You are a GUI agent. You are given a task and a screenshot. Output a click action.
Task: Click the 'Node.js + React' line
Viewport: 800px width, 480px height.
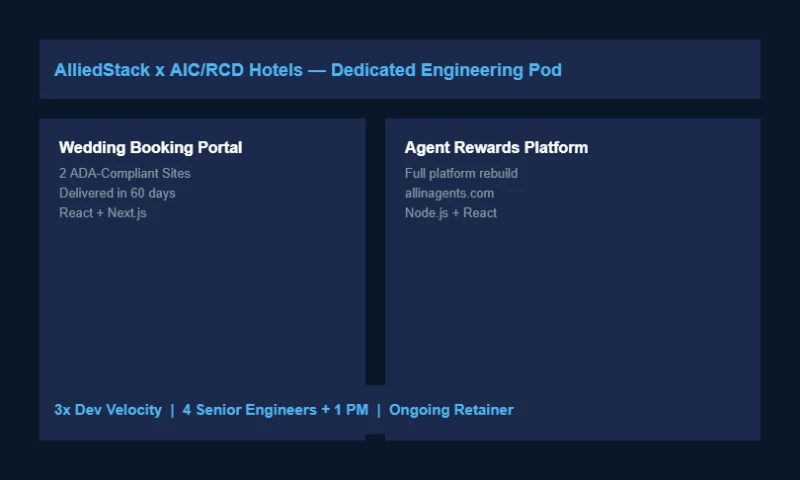(451, 213)
